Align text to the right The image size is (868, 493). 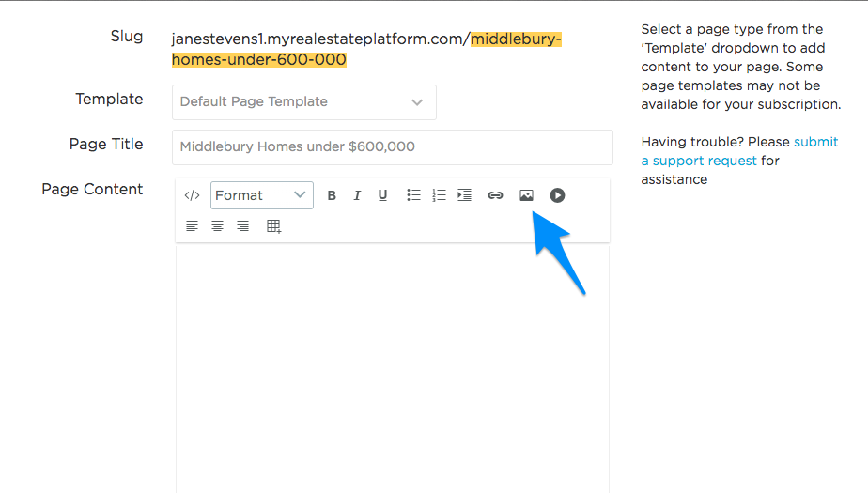pos(243,225)
